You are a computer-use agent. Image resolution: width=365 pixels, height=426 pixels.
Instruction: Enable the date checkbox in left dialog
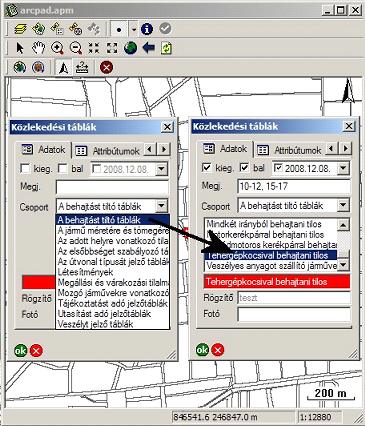tap(96, 169)
